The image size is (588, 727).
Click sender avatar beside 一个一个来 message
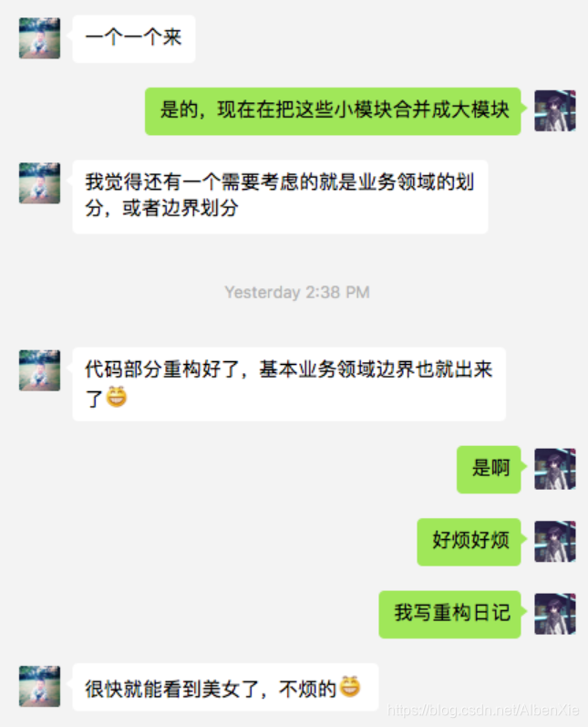coord(39,38)
